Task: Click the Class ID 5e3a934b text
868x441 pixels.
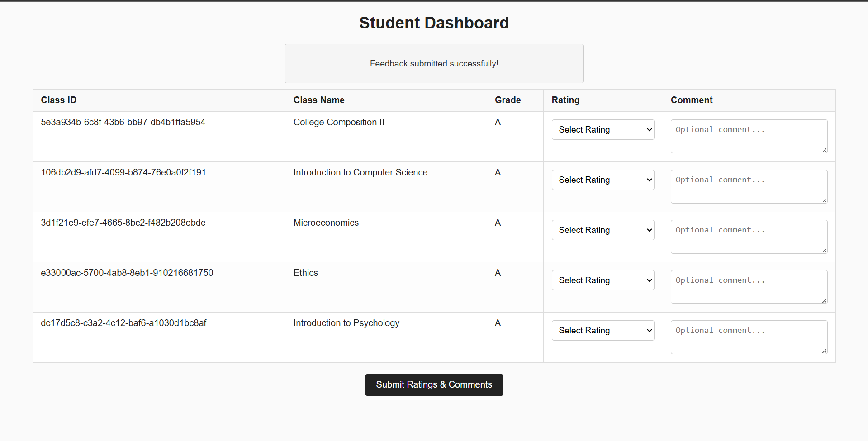Action: click(x=123, y=122)
